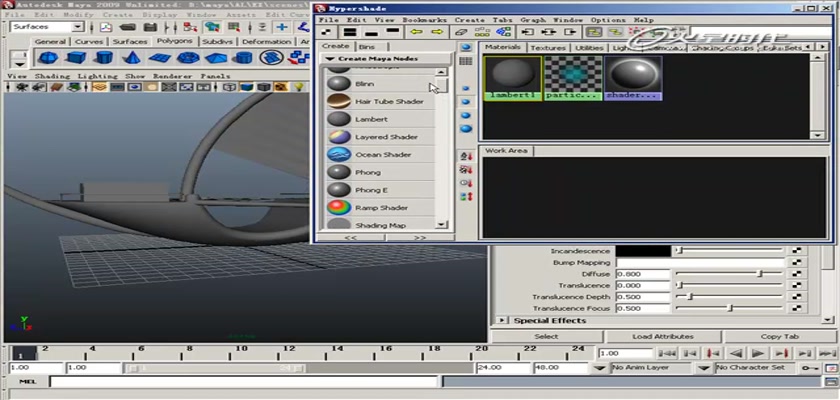Open the viewport Shading menu
Viewport: 840px width, 400px height.
pyautogui.click(x=51, y=76)
